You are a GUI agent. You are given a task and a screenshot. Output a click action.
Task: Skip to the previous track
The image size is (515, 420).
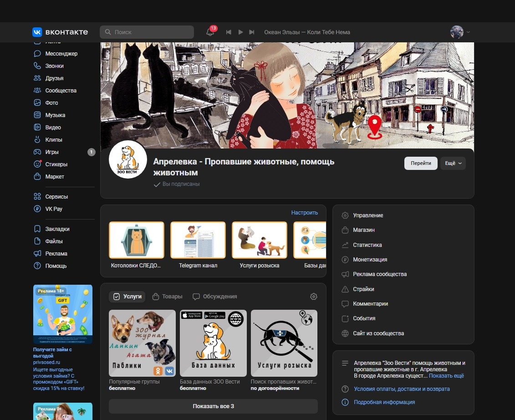click(x=229, y=32)
